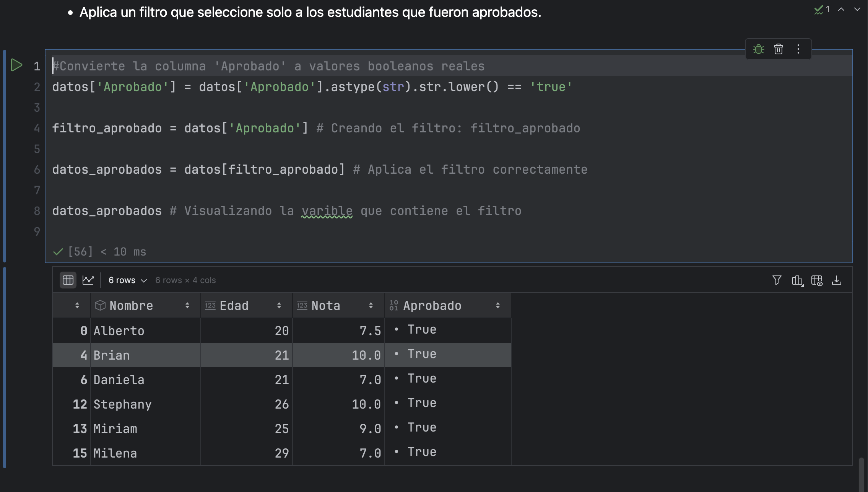Viewport: 868px width, 492px height.
Task: Select Miriam's Nota value 9.0
Action: click(338, 428)
